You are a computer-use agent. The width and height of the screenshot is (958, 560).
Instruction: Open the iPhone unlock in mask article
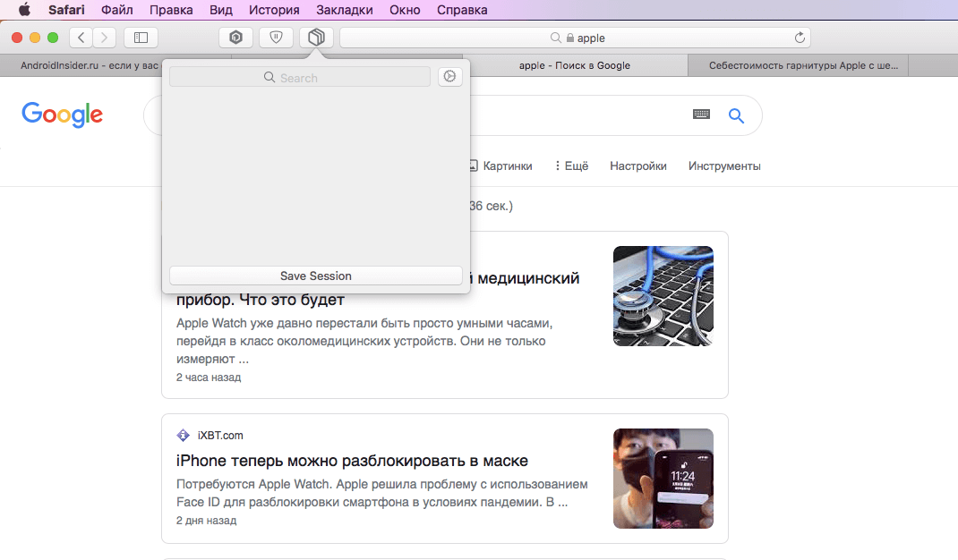[352, 461]
